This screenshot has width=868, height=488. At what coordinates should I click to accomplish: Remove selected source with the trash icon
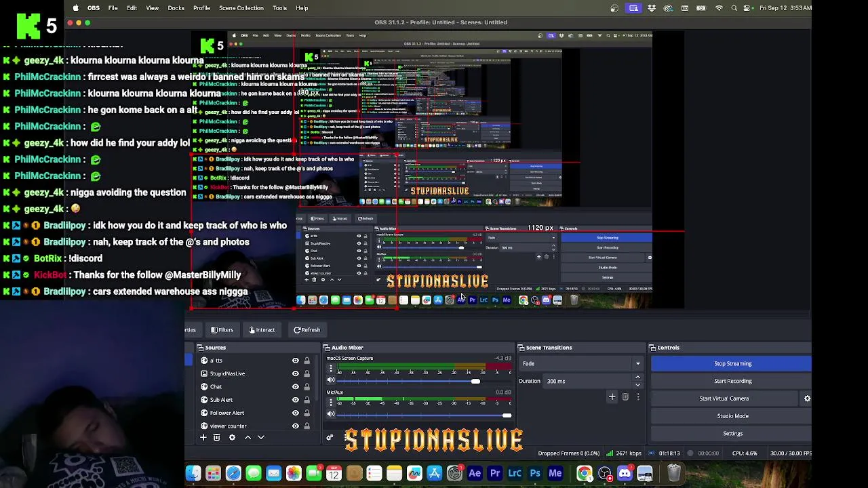click(x=217, y=438)
